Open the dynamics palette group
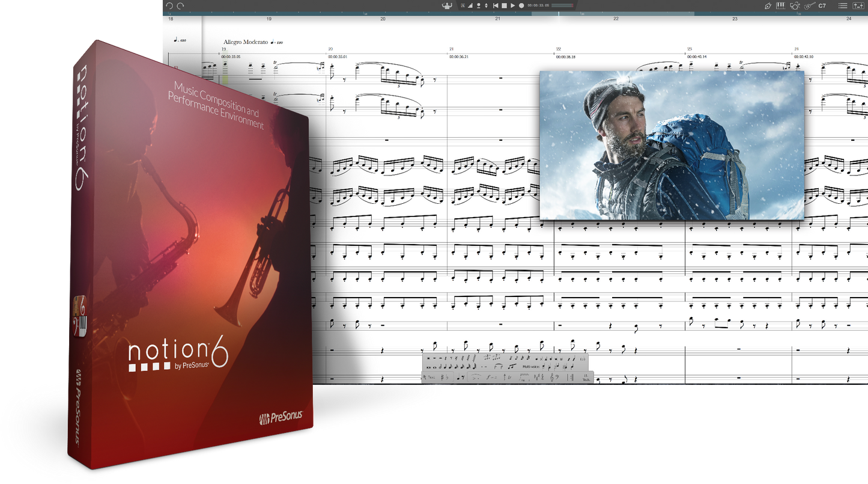 coord(492,378)
